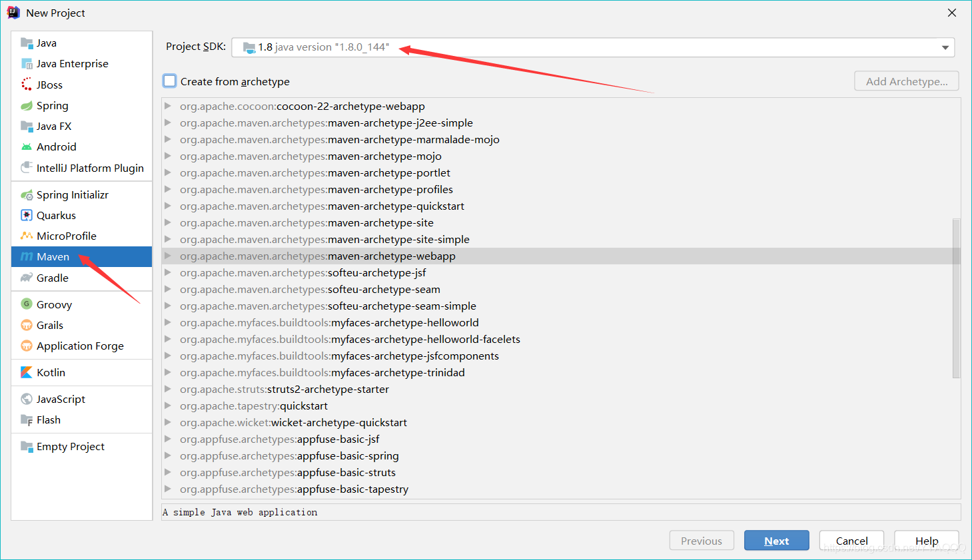The height and width of the screenshot is (560, 972).
Task: Pick the Gradle elephant icon
Action: pos(27,278)
